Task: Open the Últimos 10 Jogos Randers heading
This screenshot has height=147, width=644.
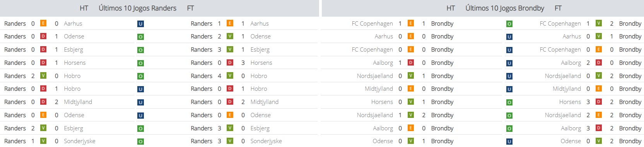Action: coord(138,8)
